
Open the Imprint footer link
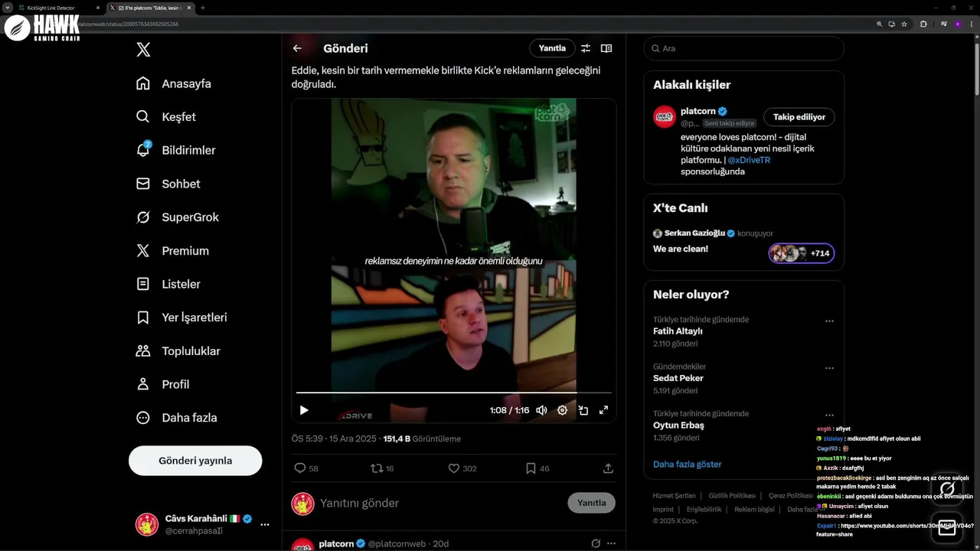(x=663, y=510)
